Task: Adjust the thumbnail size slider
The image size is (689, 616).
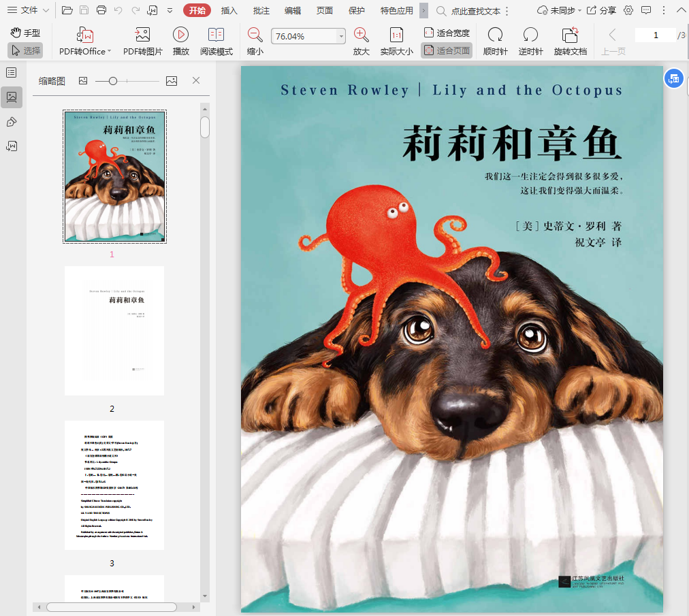Action: click(x=113, y=81)
